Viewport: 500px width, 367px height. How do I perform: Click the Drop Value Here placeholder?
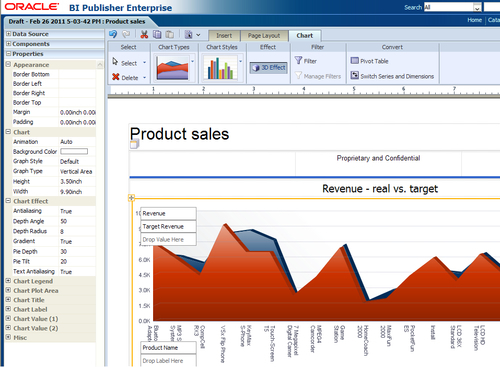[x=168, y=239]
